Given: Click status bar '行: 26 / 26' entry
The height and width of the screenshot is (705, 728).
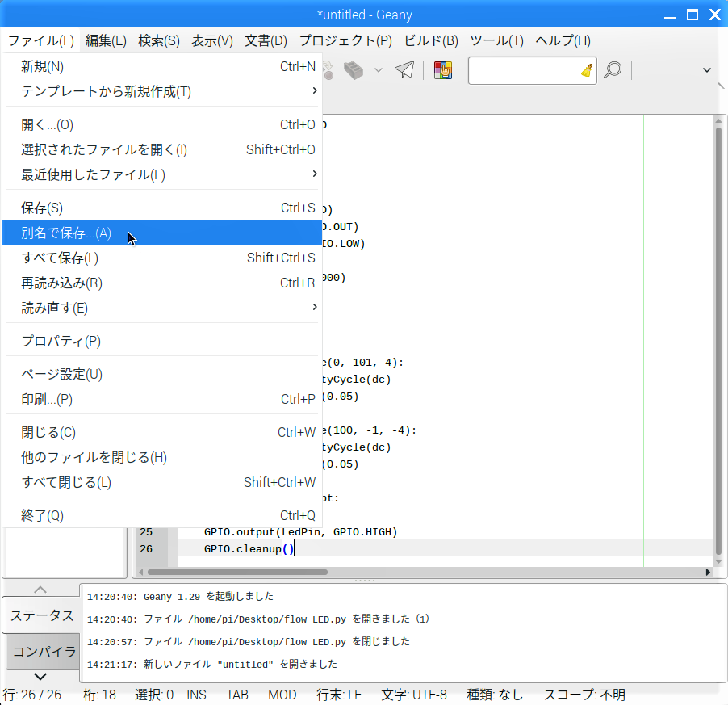Looking at the screenshot, I should coord(32,695).
